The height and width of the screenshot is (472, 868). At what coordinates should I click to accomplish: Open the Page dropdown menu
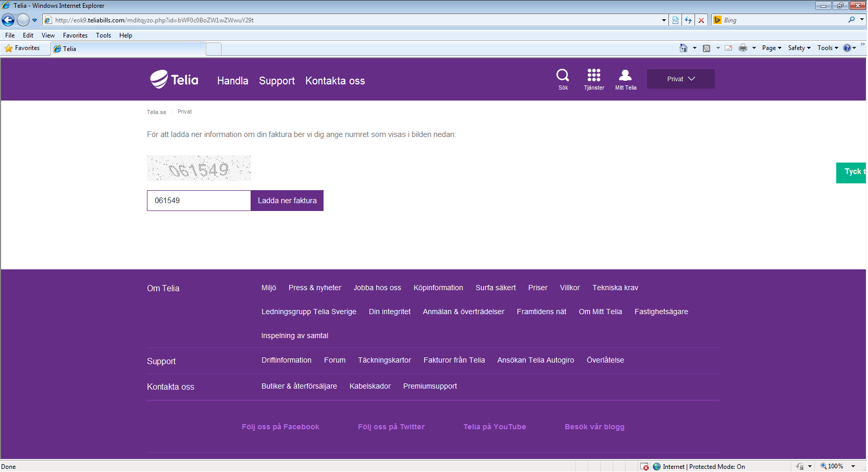(772, 48)
